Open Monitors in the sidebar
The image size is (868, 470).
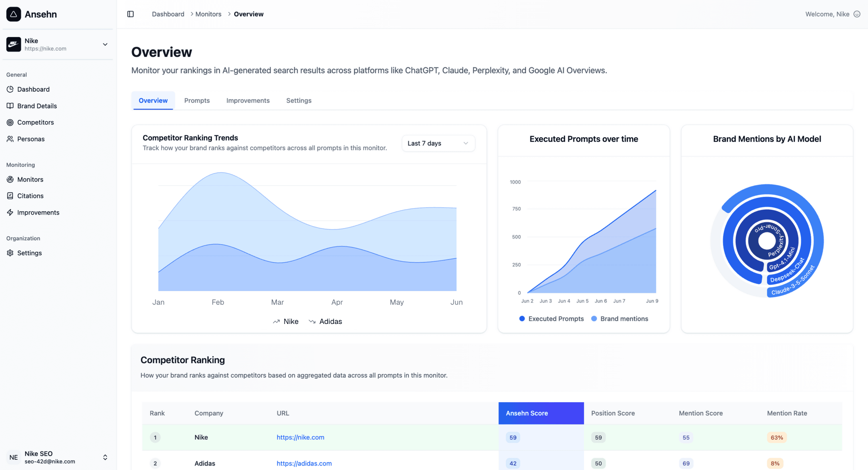(x=30, y=179)
